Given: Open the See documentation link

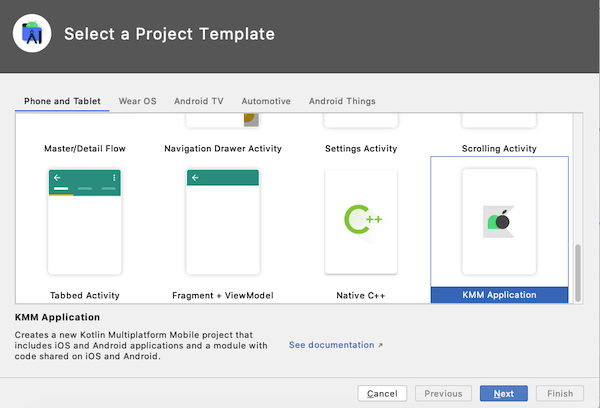Looking at the screenshot, I should [331, 345].
